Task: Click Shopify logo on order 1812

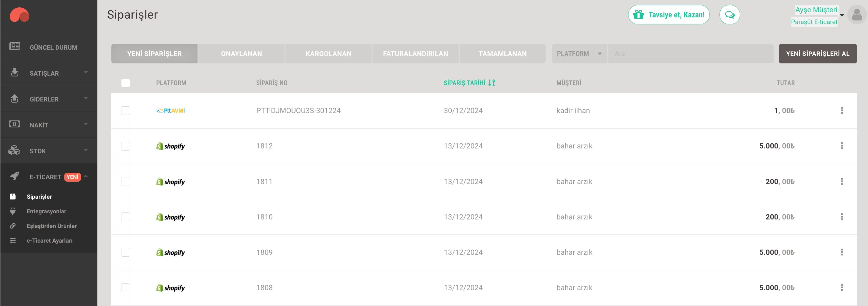Action: click(x=170, y=146)
